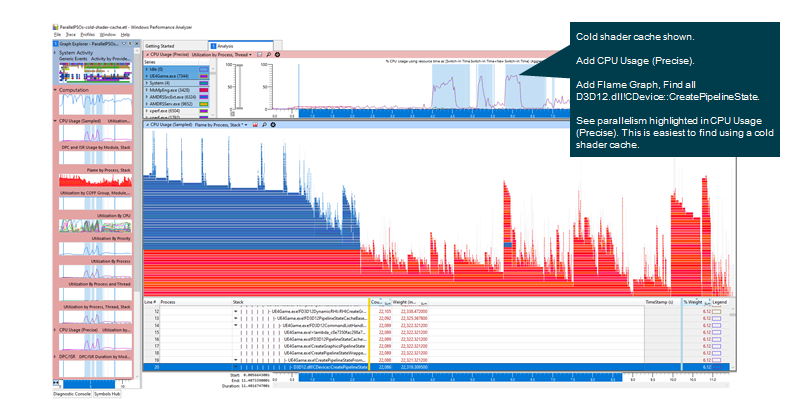800x401 pixels.
Task: Switch to the Getting Started tab
Action: [x=160, y=46]
